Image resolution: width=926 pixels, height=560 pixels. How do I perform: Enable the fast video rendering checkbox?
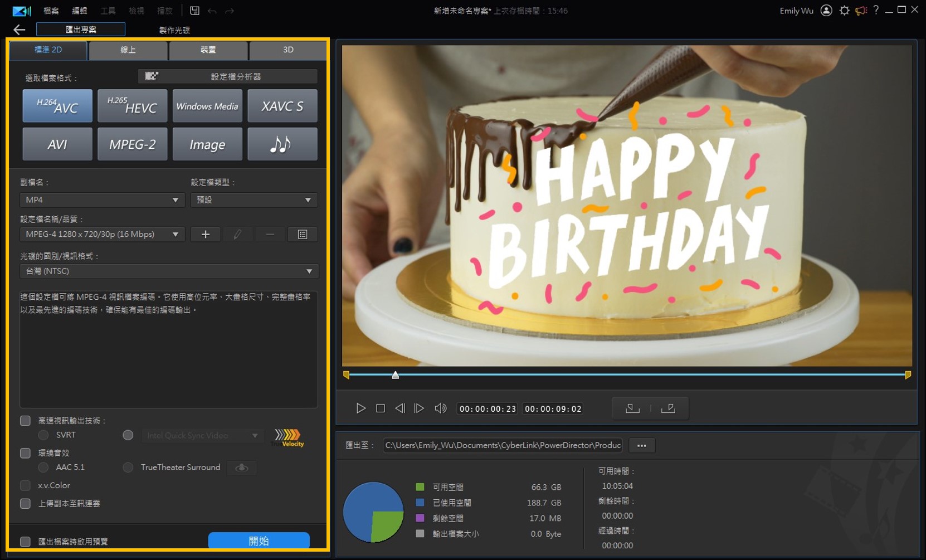point(25,421)
